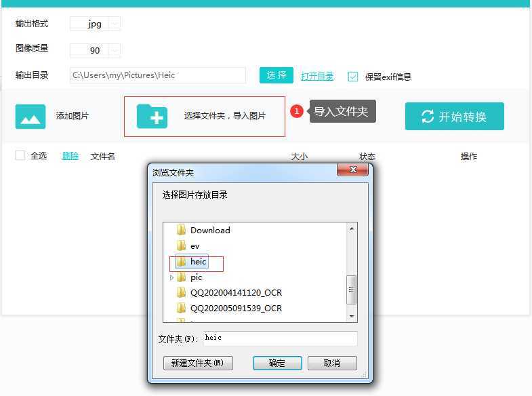The height and width of the screenshot is (396, 532).
Task: Select QQ202004141120_OCR folder name
Action: tap(236, 292)
